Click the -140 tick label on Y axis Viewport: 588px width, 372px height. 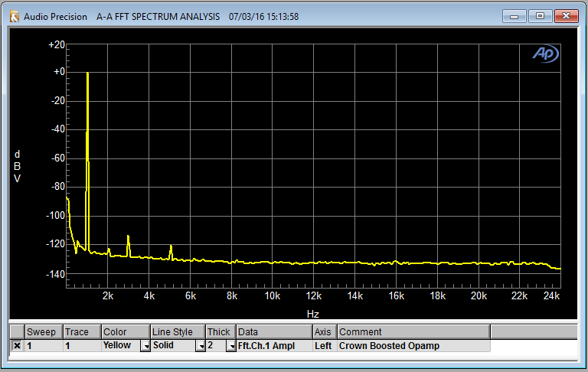click(55, 274)
